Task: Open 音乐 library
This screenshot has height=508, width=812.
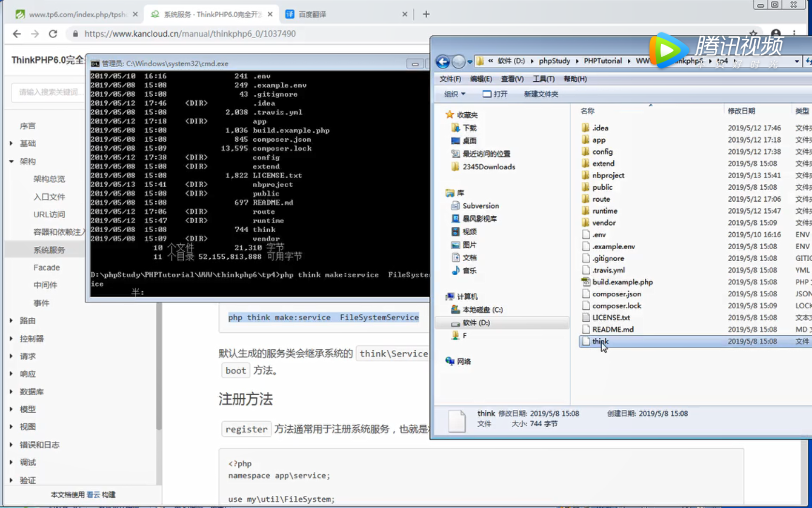Action: [469, 270]
